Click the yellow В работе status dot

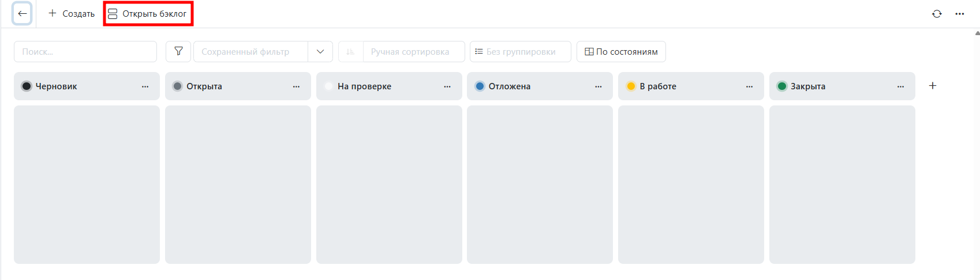[x=631, y=86]
